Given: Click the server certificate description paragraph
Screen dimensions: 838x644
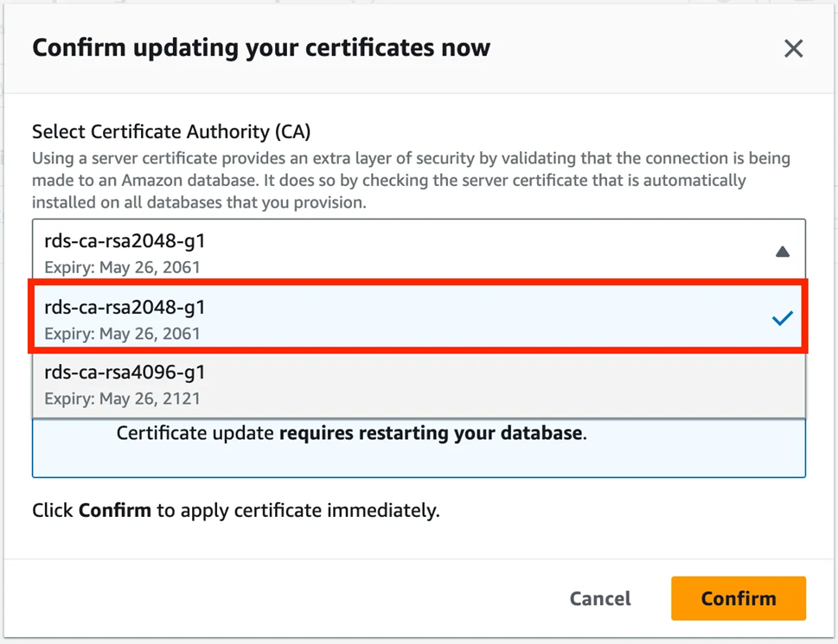Looking at the screenshot, I should pyautogui.click(x=411, y=181).
